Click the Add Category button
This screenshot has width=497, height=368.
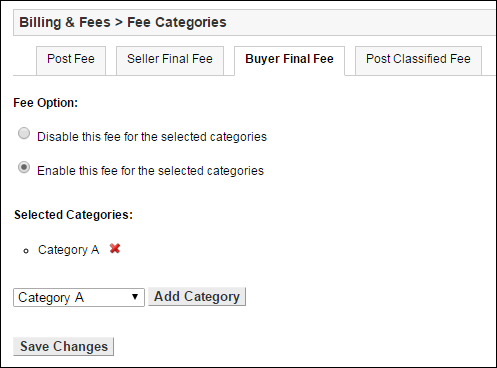tap(197, 296)
